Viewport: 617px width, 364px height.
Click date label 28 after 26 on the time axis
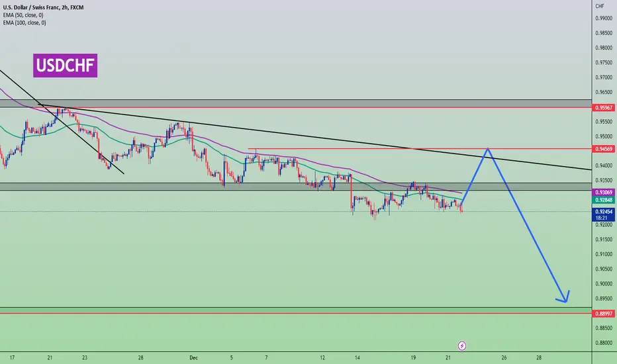[539, 357]
